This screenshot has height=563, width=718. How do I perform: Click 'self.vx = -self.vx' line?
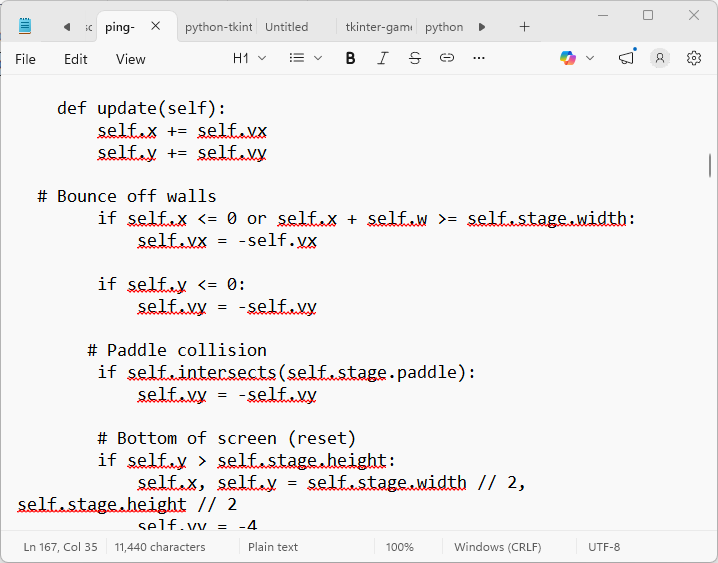(227, 240)
